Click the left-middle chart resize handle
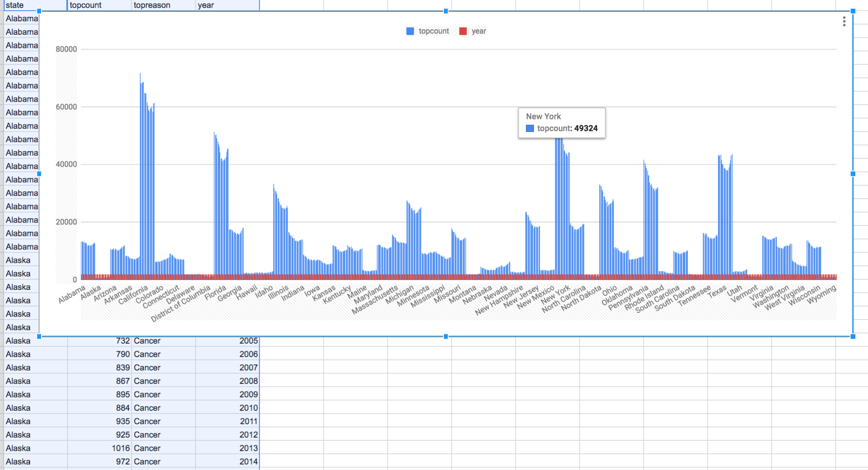This screenshot has height=470, width=868. click(39, 174)
